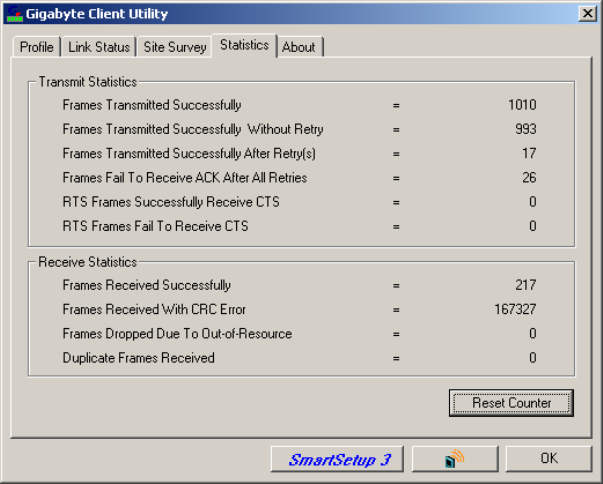
Task: Click the value 993
Action: 526,129
